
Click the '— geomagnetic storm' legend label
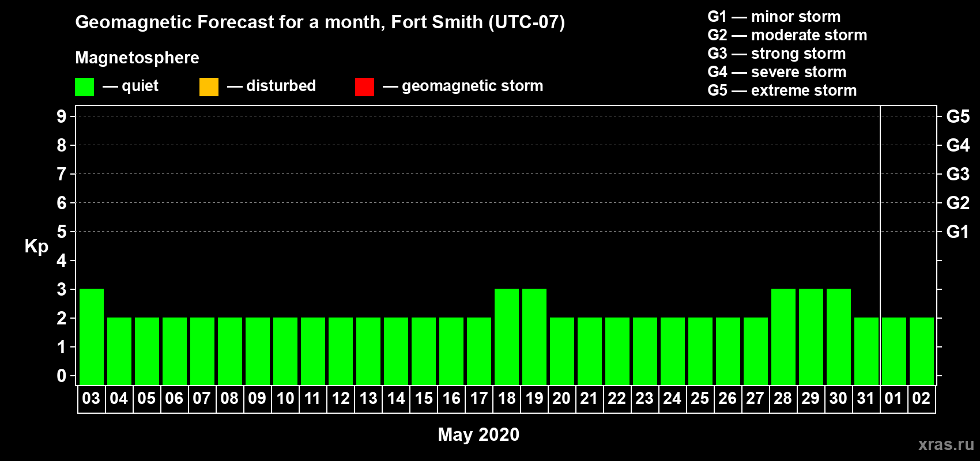pos(463,86)
